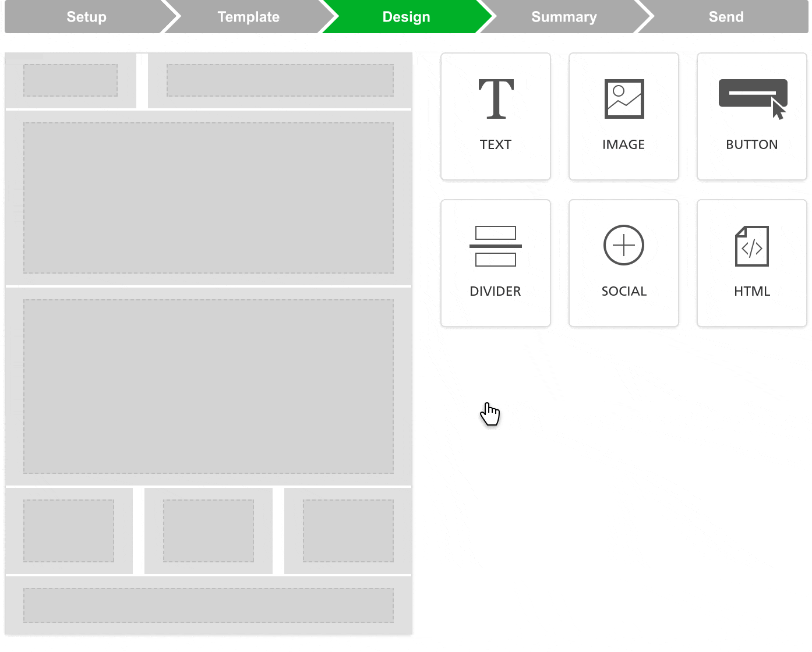Viewport: 812px width, 652px height.
Task: Go to the Setup step
Action: click(x=86, y=17)
